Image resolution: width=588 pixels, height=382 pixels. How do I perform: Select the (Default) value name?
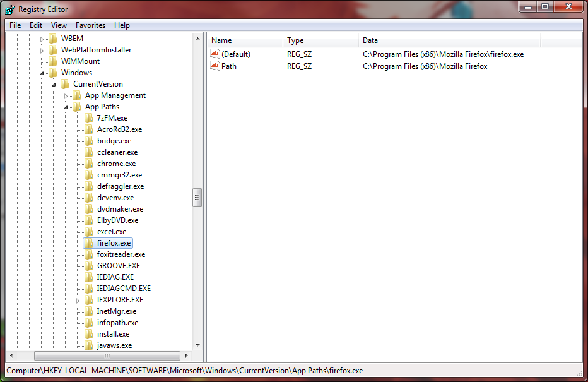click(x=236, y=54)
